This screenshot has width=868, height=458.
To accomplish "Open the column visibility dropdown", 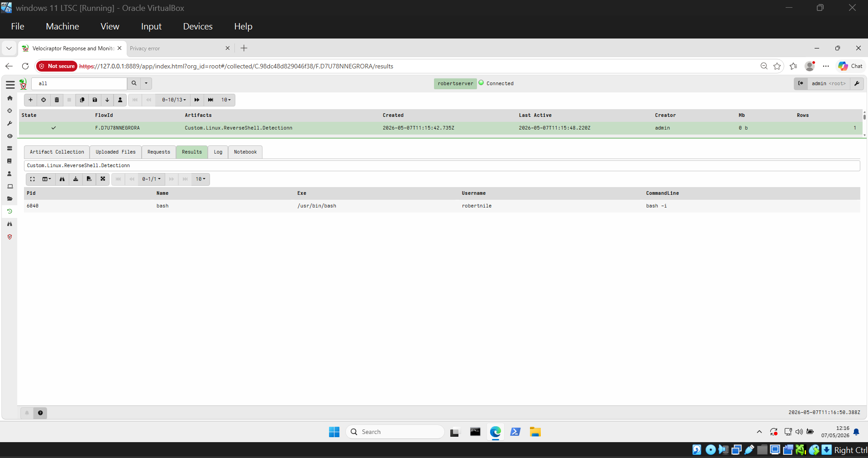I will (x=47, y=179).
